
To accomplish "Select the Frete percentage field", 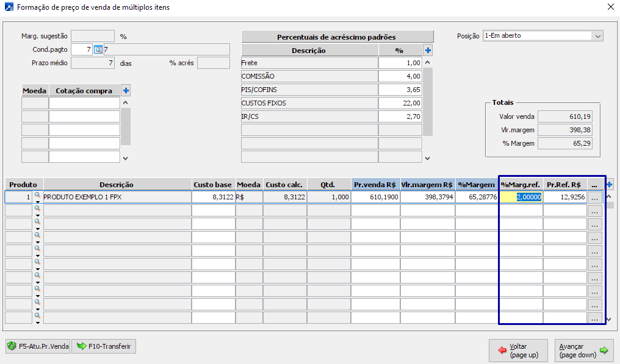I will pos(400,63).
